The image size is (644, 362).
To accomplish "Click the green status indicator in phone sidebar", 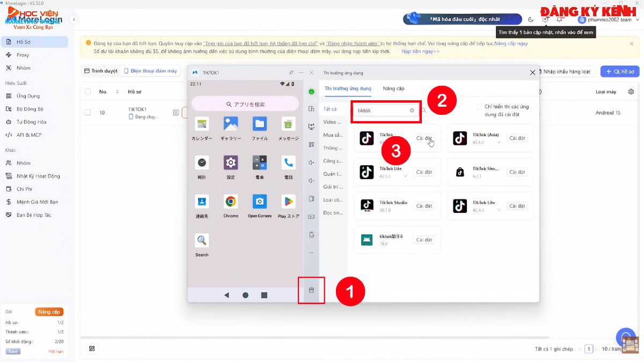I will coord(311,92).
